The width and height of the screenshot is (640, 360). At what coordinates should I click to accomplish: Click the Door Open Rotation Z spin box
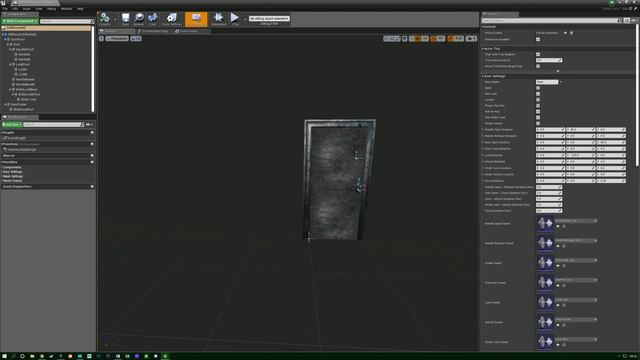tap(611, 142)
